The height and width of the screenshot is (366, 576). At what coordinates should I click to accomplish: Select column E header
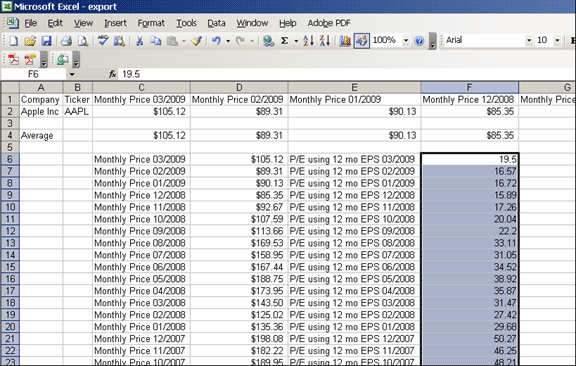tap(354, 87)
